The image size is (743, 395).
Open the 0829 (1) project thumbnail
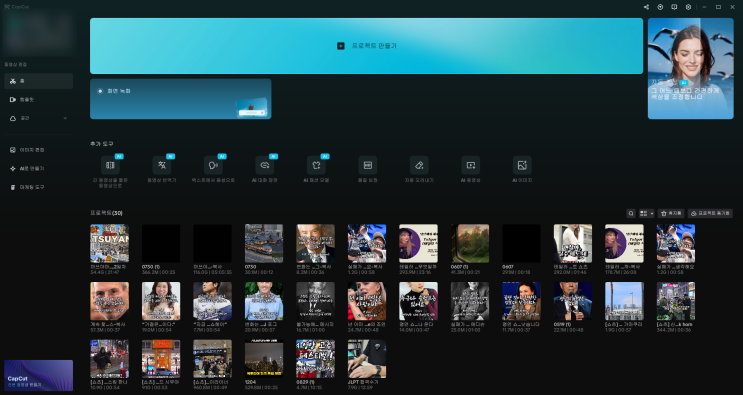click(316, 359)
